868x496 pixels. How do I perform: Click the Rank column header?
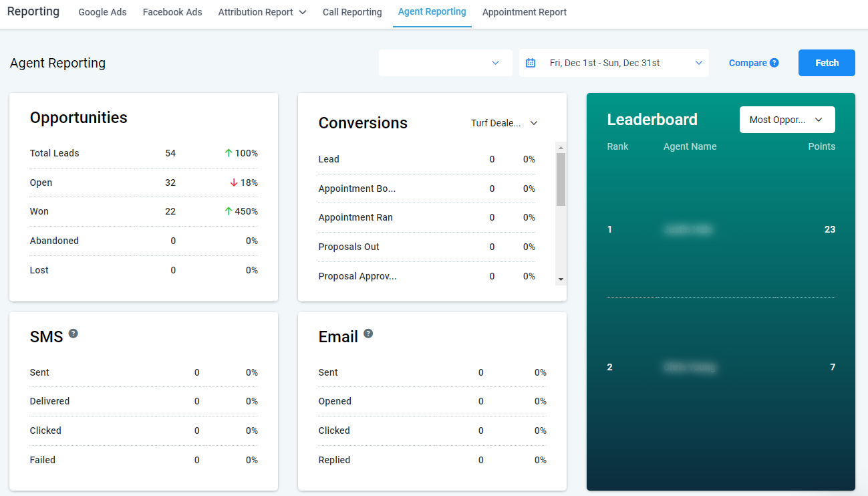[x=617, y=146]
